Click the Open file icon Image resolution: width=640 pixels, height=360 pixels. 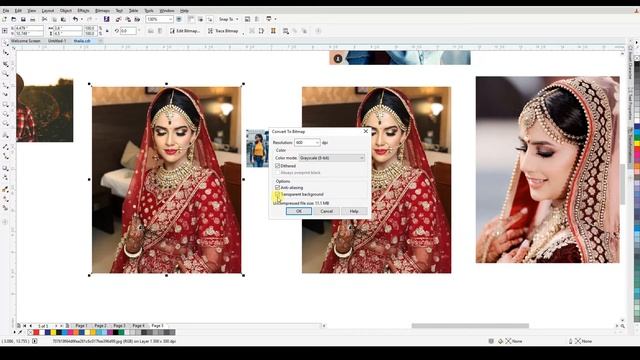click(14, 19)
